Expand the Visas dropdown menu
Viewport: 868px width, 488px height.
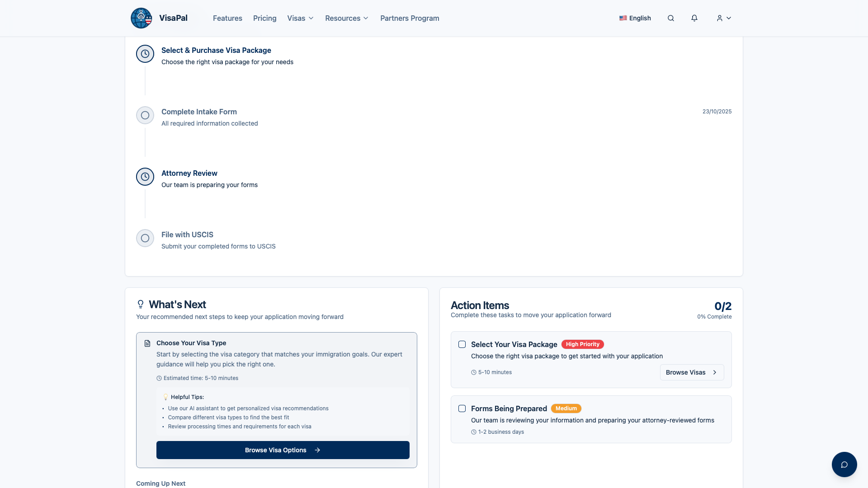click(300, 18)
